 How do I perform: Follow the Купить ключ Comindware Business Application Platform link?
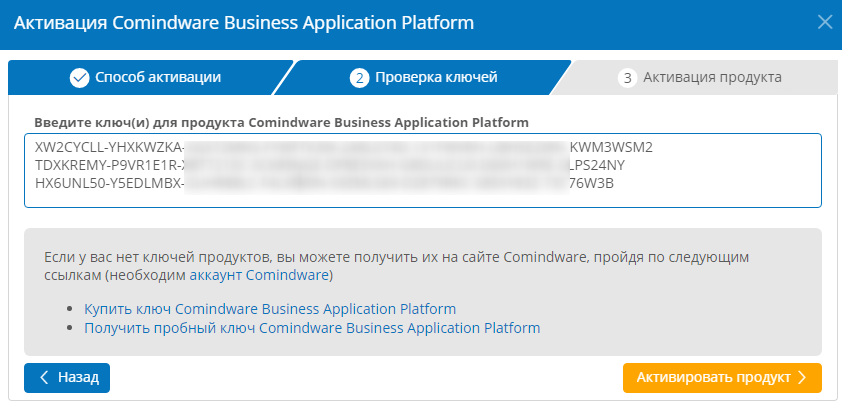pyautogui.click(x=270, y=309)
